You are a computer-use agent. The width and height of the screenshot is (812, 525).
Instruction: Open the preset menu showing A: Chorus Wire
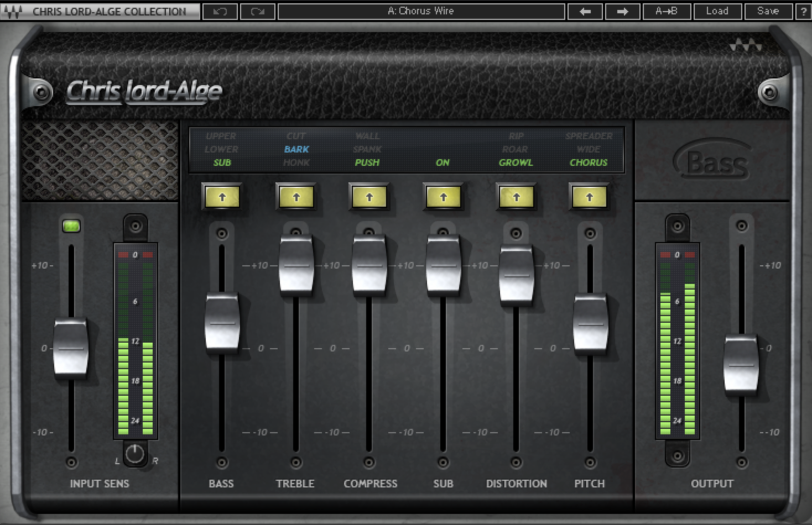[421, 11]
